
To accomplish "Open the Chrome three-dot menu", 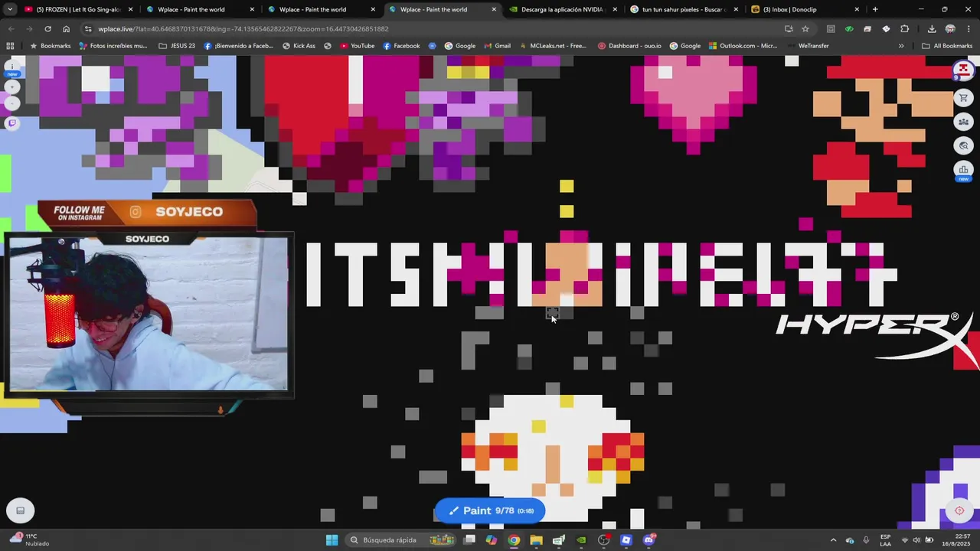I will 969,28.
